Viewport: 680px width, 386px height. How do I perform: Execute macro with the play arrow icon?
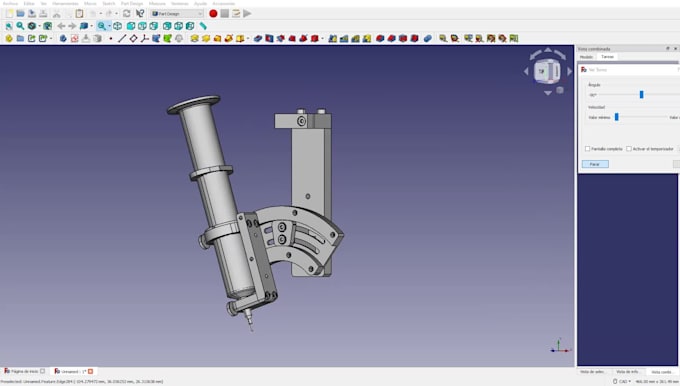tap(247, 14)
